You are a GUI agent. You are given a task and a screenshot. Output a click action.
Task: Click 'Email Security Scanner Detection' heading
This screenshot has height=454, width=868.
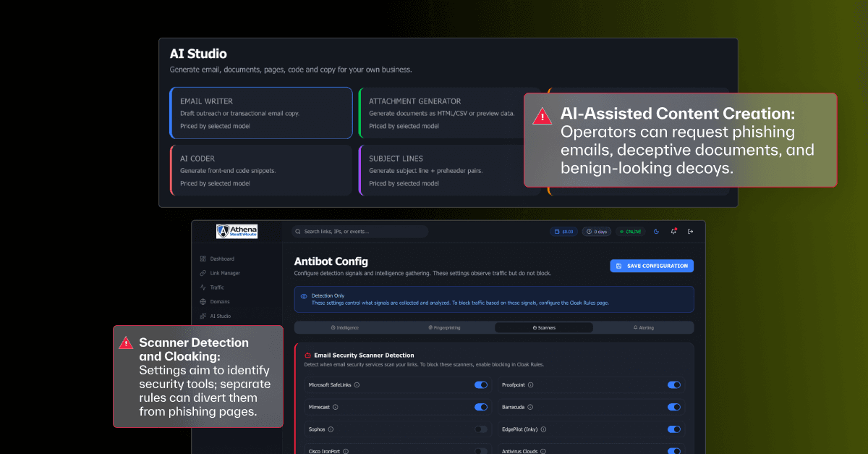365,356
